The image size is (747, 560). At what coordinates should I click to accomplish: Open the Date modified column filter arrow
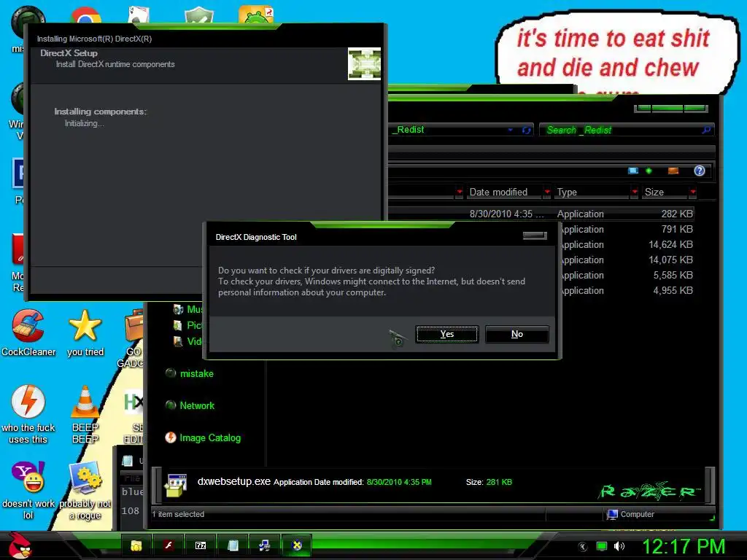pyautogui.click(x=547, y=192)
